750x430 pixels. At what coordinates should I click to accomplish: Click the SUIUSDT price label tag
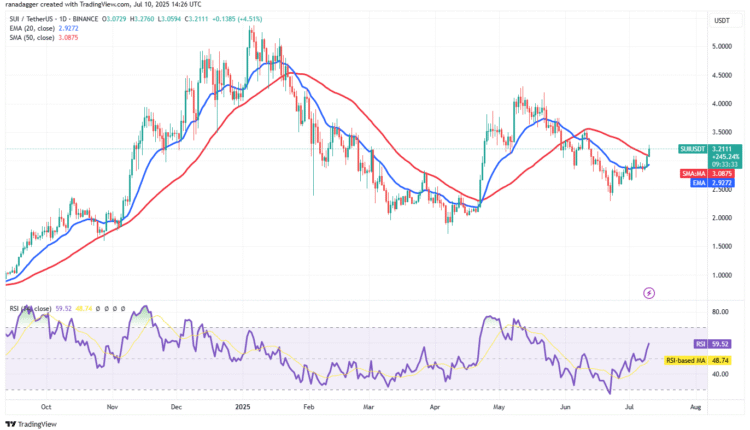tap(693, 149)
